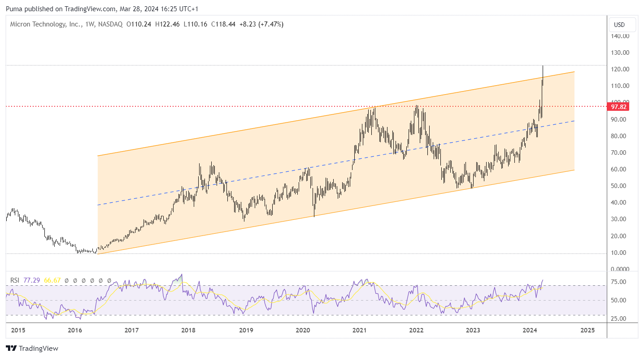
Task: Click the NASDAQ exchange label in title
Action: [x=110, y=24]
